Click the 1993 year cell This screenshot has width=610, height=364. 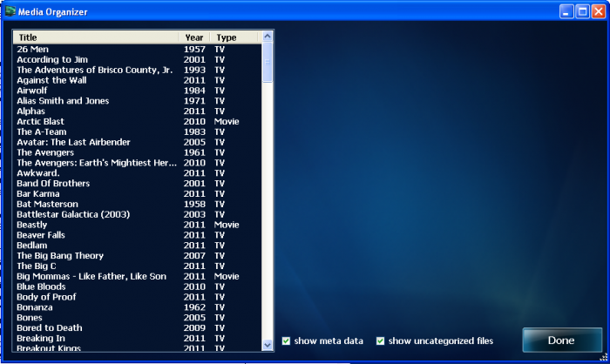[194, 70]
